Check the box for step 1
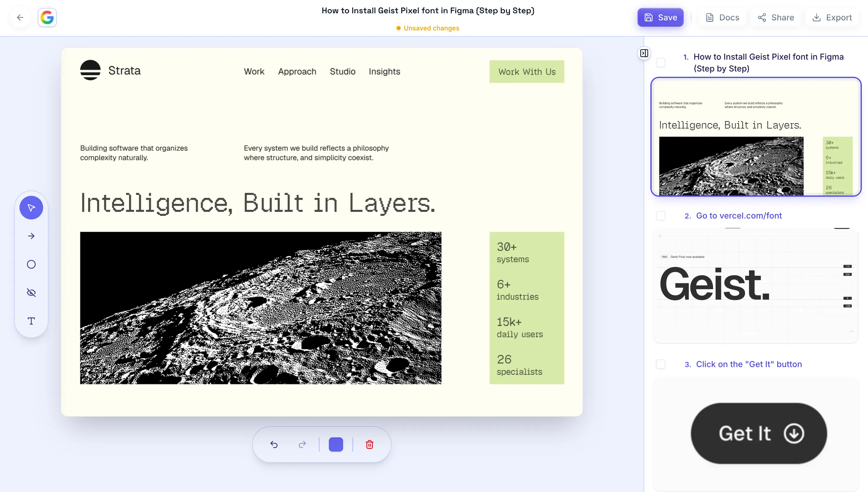Image resolution: width=868 pixels, height=492 pixels. pos(661,63)
